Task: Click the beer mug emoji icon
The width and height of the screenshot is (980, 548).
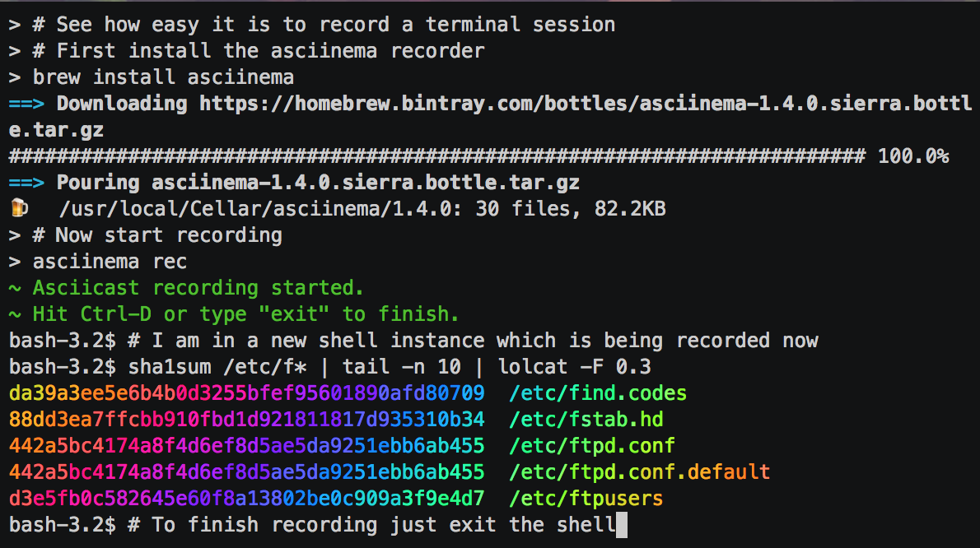Action: pyautogui.click(x=18, y=209)
